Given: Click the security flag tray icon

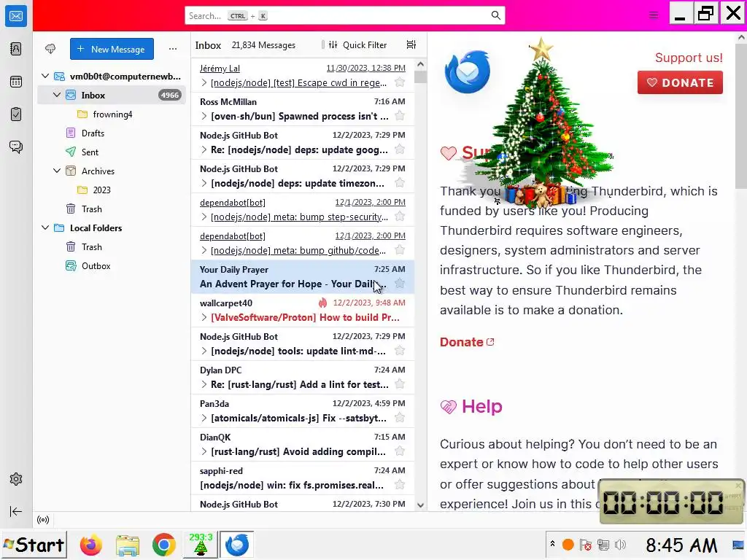Looking at the screenshot, I should [x=586, y=544].
